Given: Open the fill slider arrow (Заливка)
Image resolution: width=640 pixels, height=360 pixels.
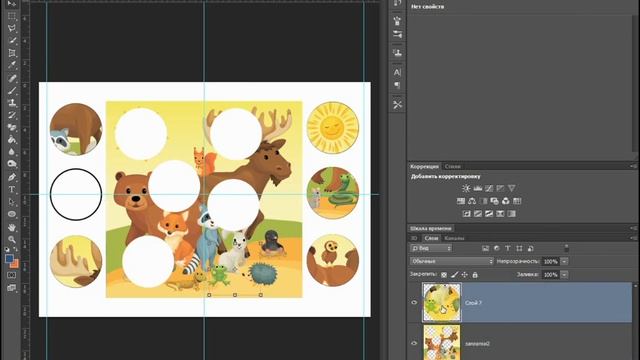Looking at the screenshot, I should 564,275.
